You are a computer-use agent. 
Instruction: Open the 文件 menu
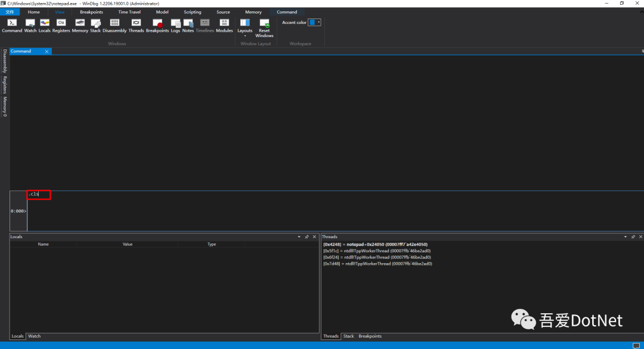10,12
